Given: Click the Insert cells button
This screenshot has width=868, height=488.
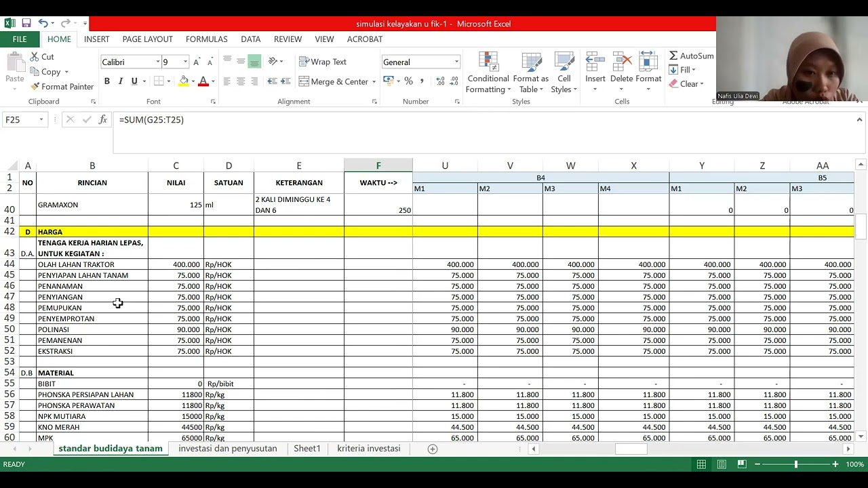Looking at the screenshot, I should pos(595,72).
